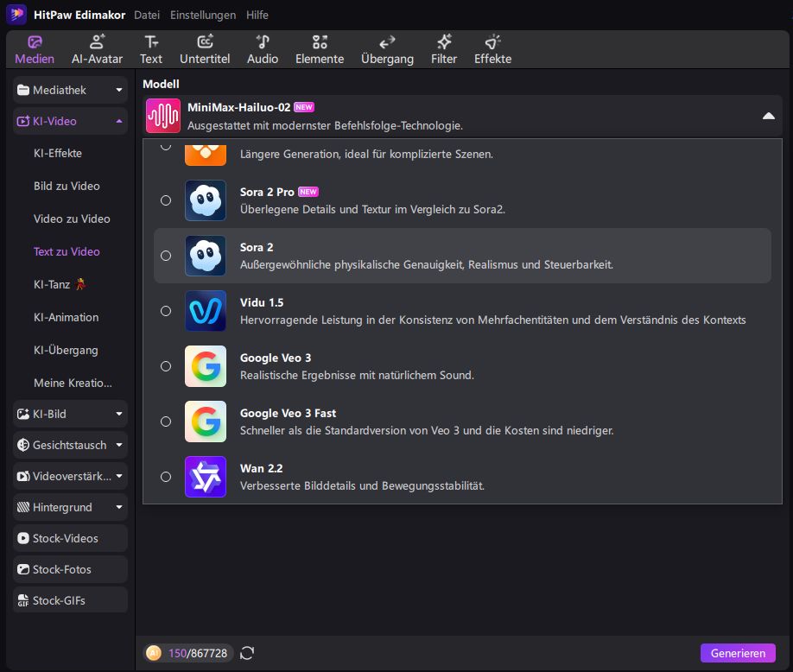Viewport: 793px width, 672px height.
Task: Open the Audio tools panel
Action: pyautogui.click(x=263, y=50)
